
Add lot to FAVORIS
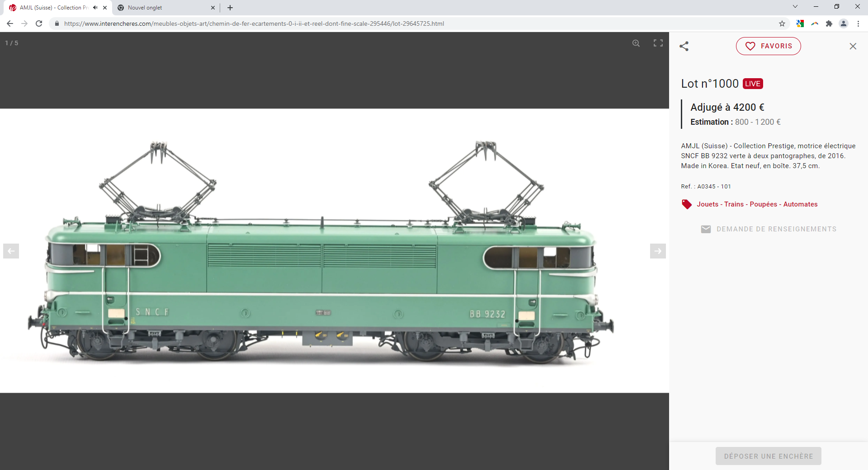tap(769, 46)
